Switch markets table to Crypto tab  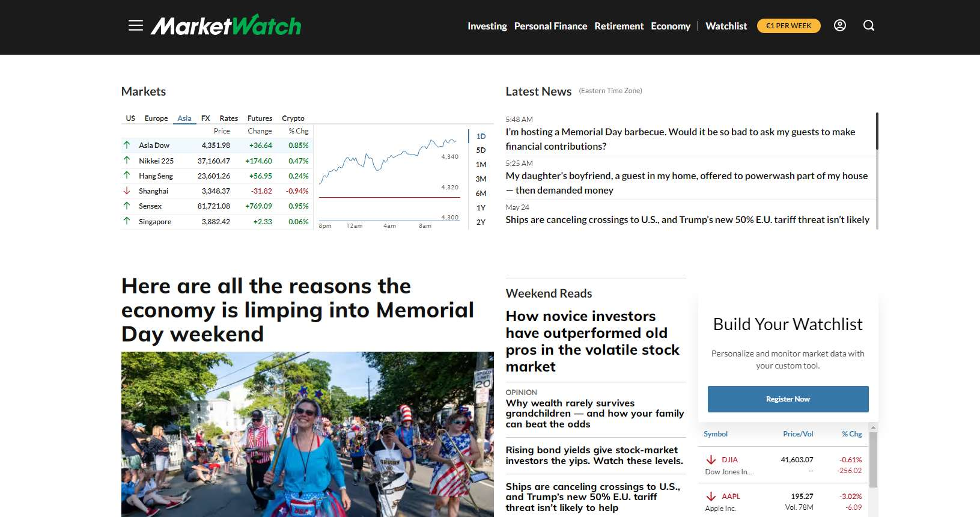coord(293,118)
